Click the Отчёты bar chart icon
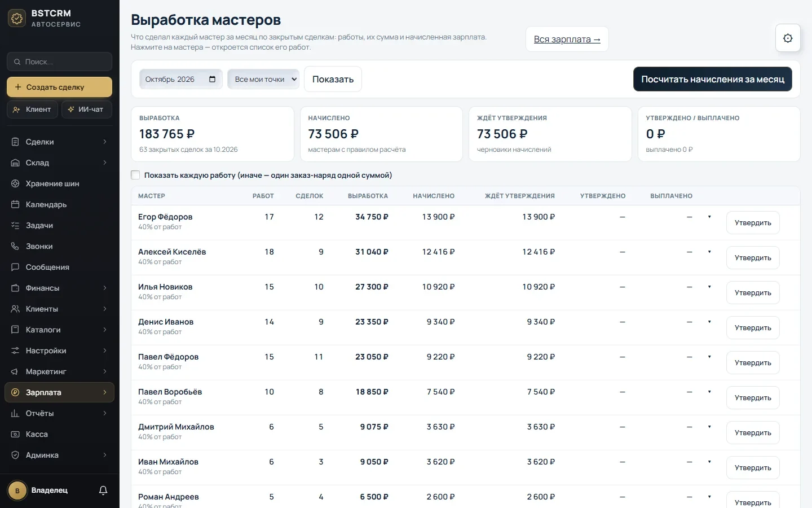The width and height of the screenshot is (812, 508). [x=15, y=413]
